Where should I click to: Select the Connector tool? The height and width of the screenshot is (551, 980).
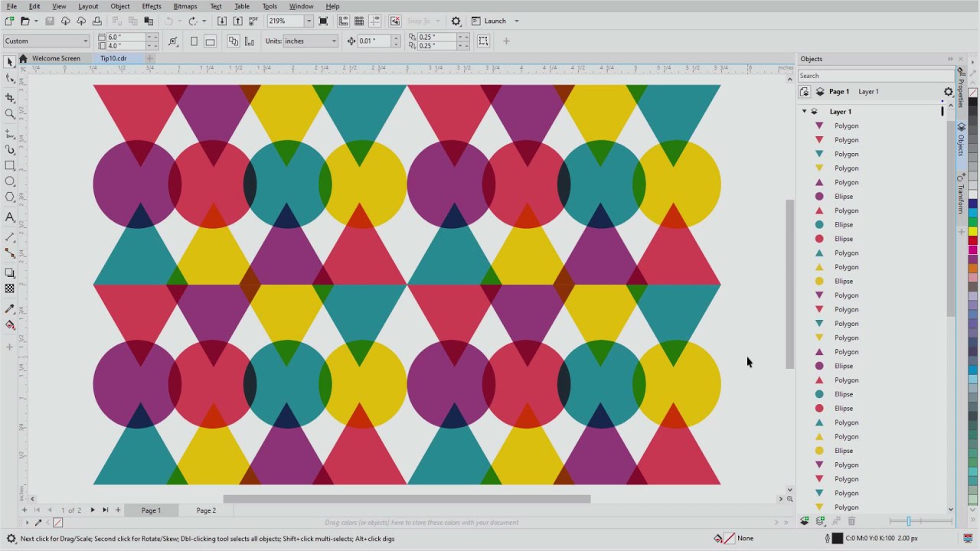point(10,253)
